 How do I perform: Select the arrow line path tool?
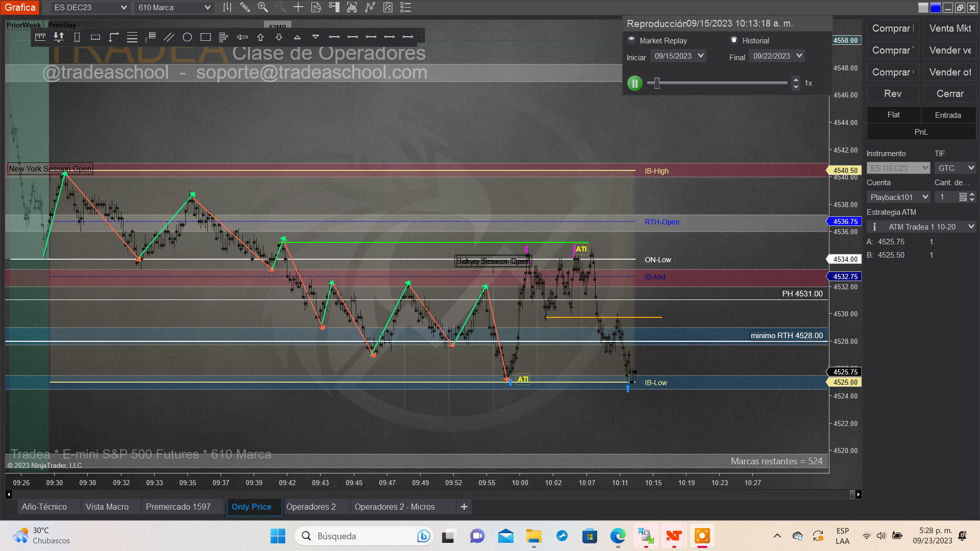(x=114, y=37)
